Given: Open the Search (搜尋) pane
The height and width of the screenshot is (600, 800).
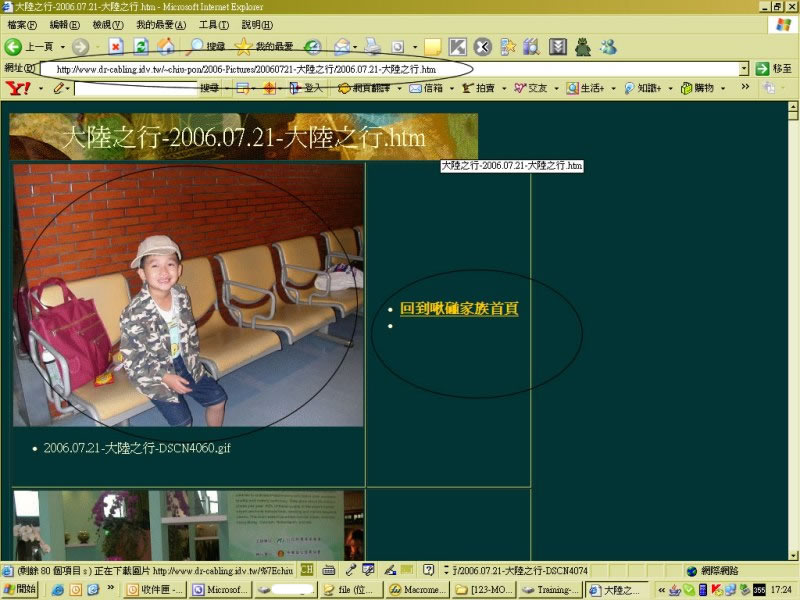Looking at the screenshot, I should pos(206,46).
